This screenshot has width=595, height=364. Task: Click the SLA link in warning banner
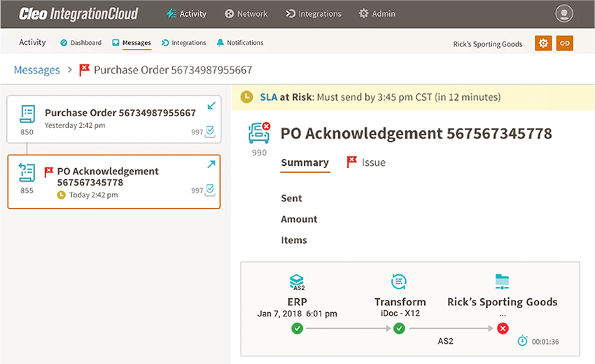point(269,97)
